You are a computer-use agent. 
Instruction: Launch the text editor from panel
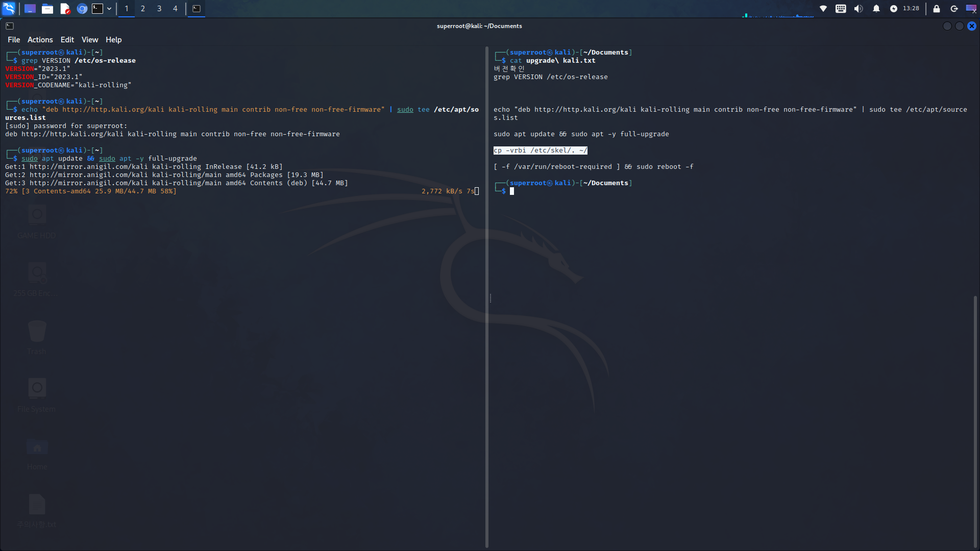click(x=65, y=9)
